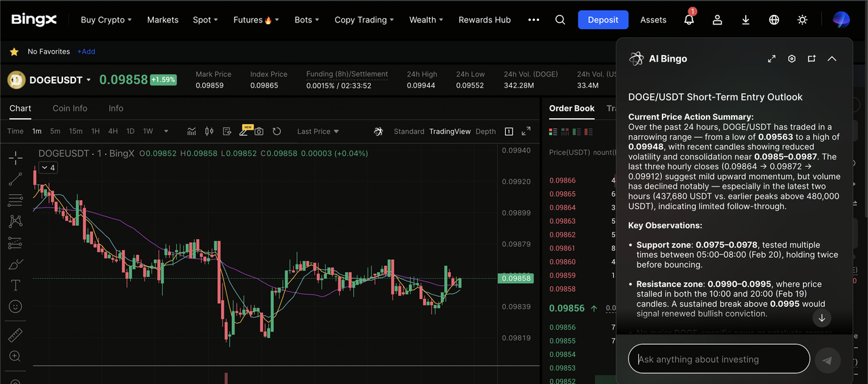Click the Ask anything about investing field

coord(719,359)
